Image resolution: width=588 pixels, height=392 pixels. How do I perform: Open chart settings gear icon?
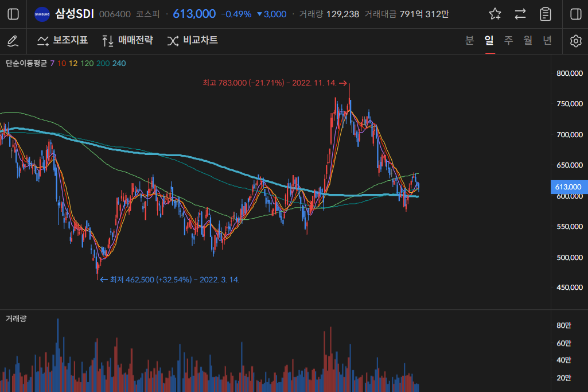(575, 41)
